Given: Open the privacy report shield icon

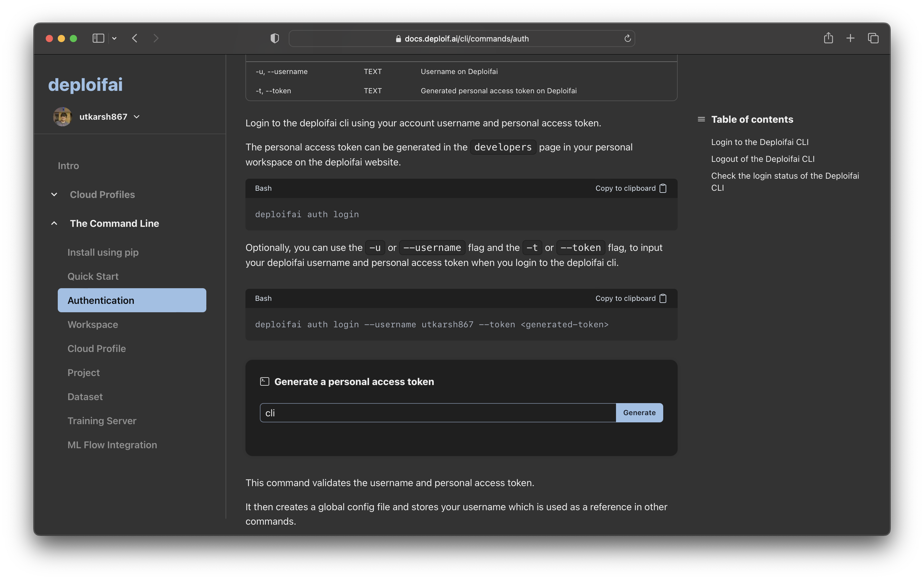Looking at the screenshot, I should click(x=275, y=39).
